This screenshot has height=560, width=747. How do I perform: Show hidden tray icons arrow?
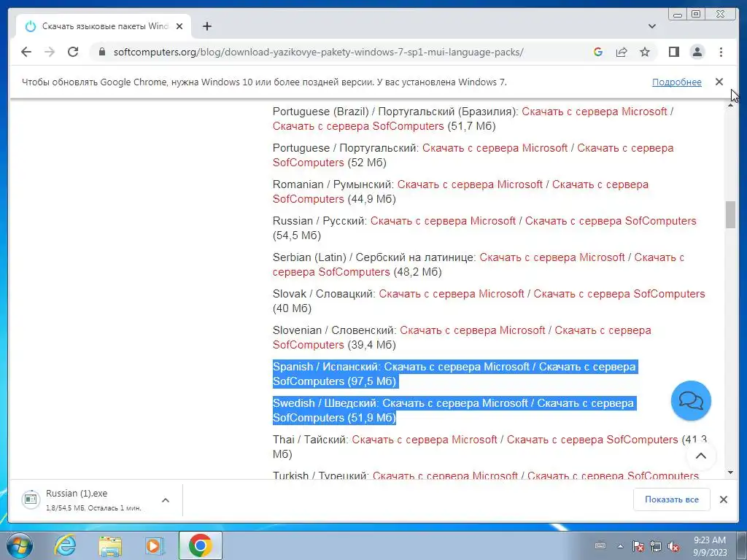pyautogui.click(x=620, y=546)
